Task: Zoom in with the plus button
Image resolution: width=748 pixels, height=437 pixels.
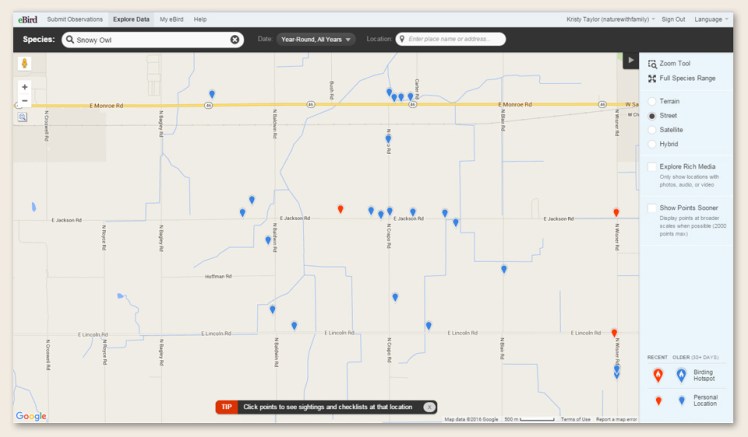Action: click(x=24, y=87)
